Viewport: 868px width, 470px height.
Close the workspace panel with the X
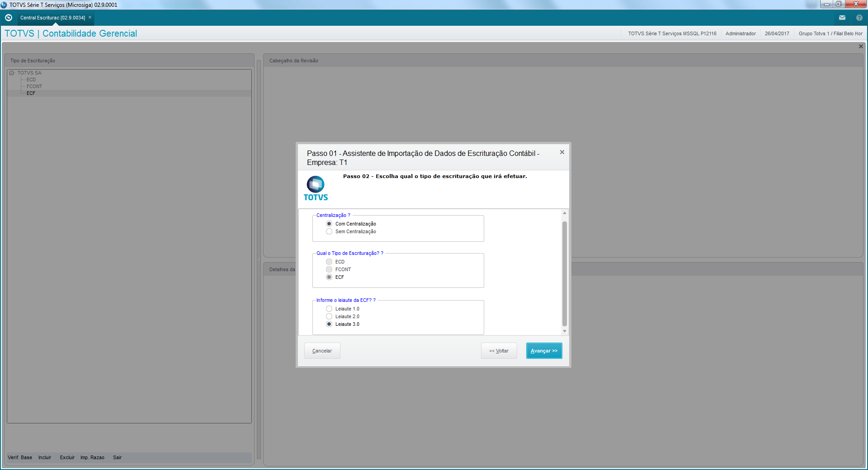point(861,47)
